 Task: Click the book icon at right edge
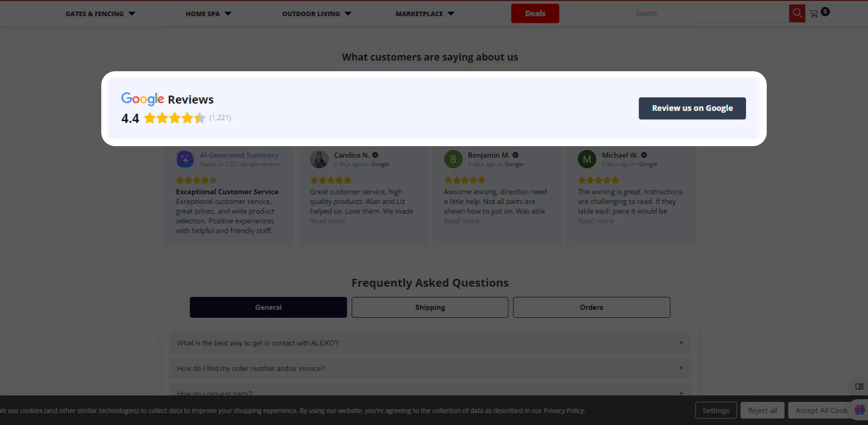tap(859, 387)
